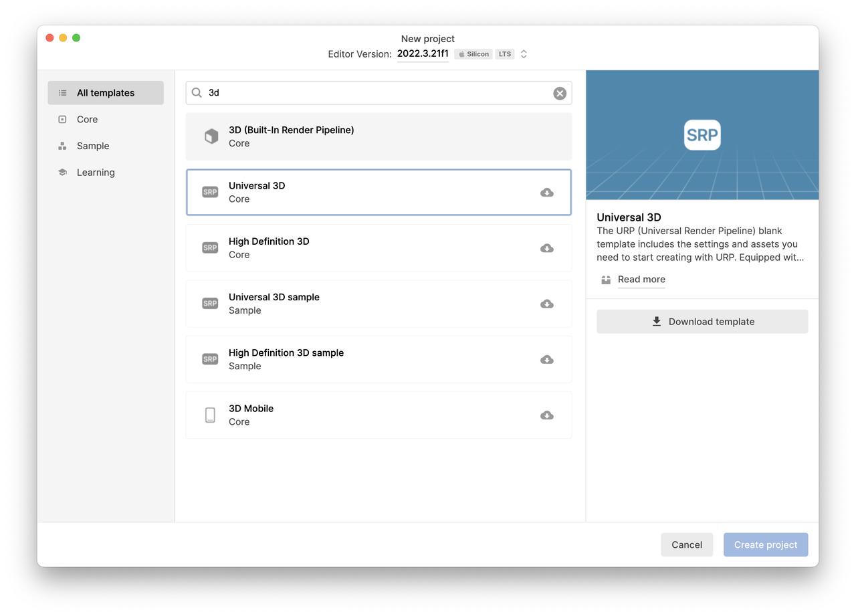The image size is (856, 616).
Task: Click the Download template button
Action: point(702,322)
